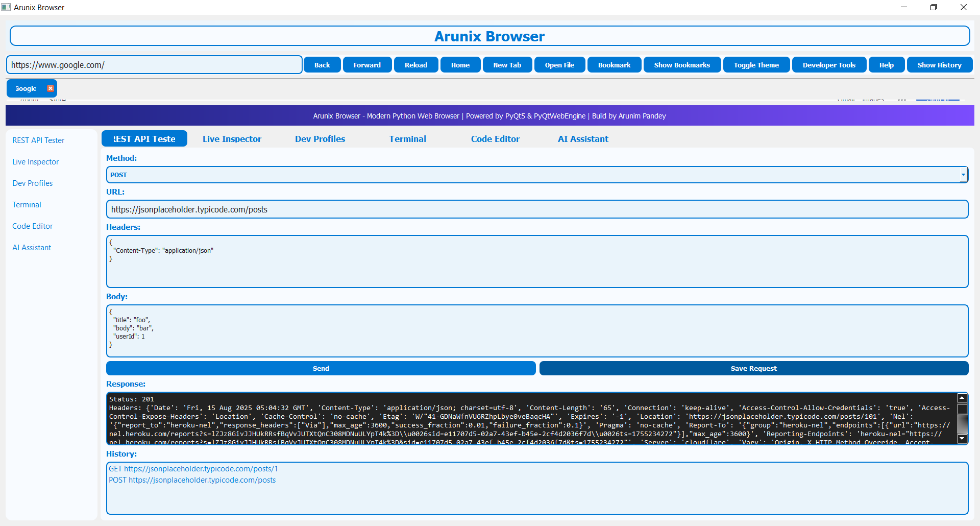The width and height of the screenshot is (980, 526).
Task: Show browsing history
Action: (939, 64)
